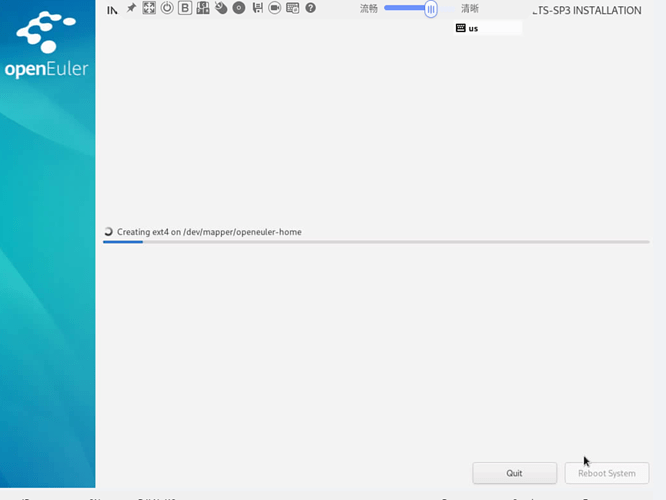
Task: Open the virtual keyboard icon
Action: [x=293, y=8]
